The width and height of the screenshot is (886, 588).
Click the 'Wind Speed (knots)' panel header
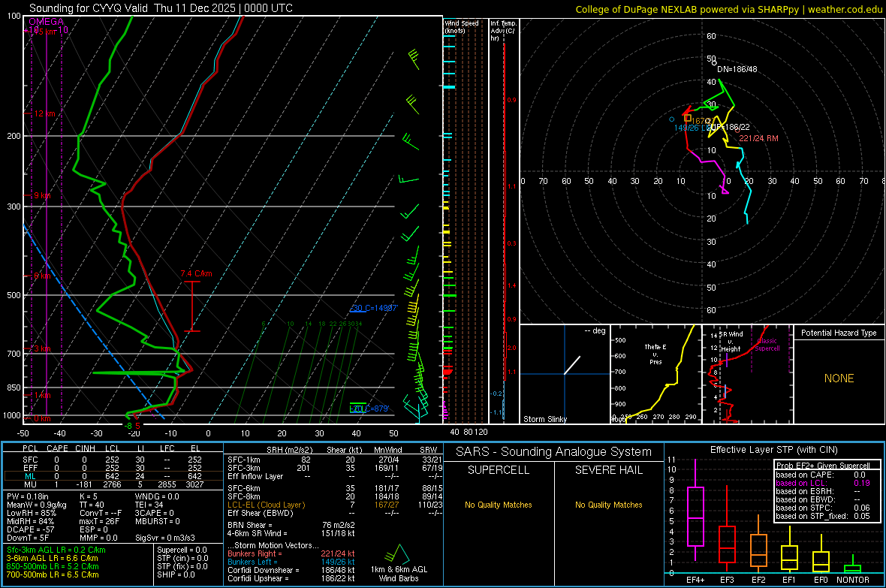[x=462, y=26]
